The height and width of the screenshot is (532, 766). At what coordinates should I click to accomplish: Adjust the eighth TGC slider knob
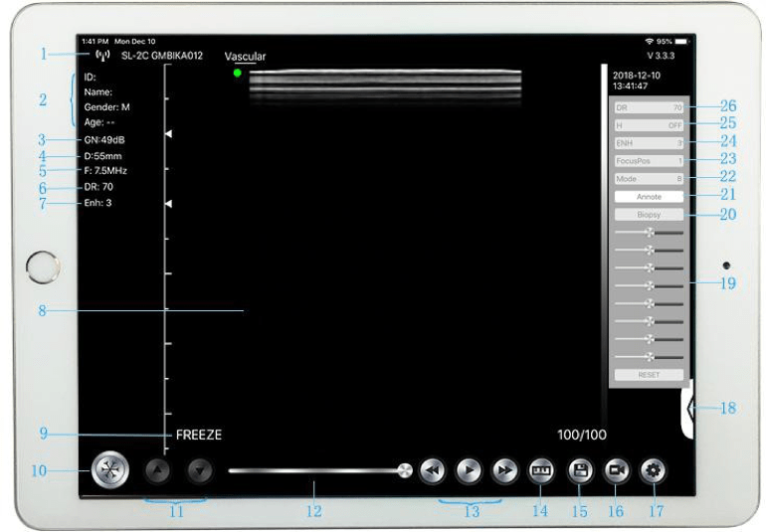(x=650, y=357)
